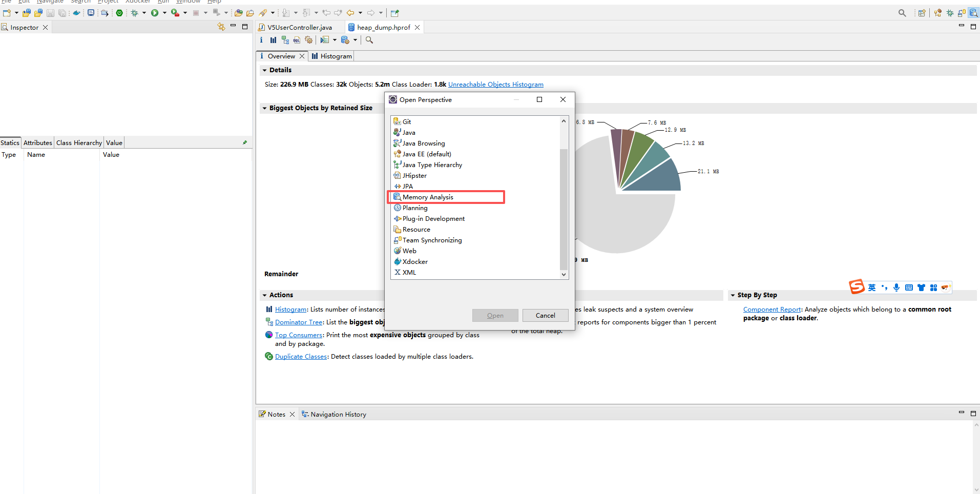Switch to the Memory Analysis perspective icon
980x494 pixels.
(x=973, y=13)
